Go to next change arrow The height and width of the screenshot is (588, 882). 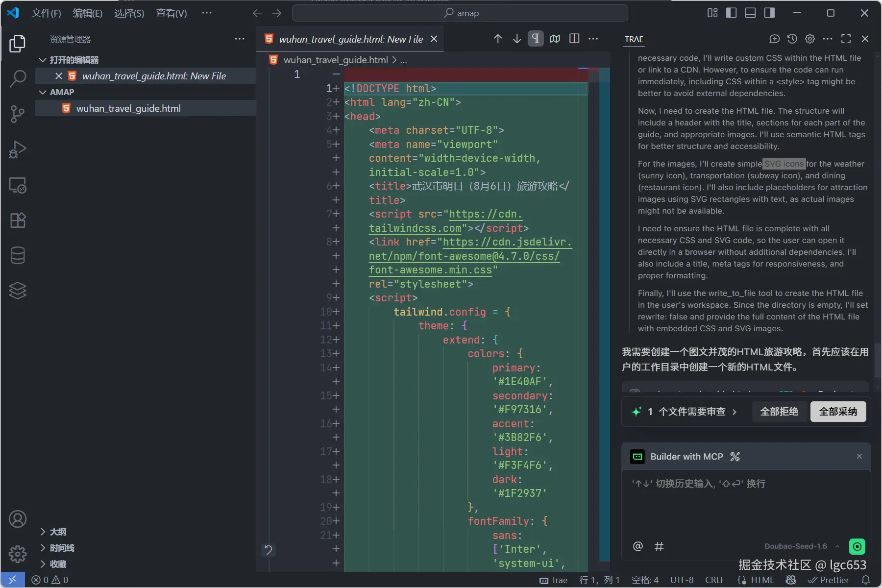(517, 39)
